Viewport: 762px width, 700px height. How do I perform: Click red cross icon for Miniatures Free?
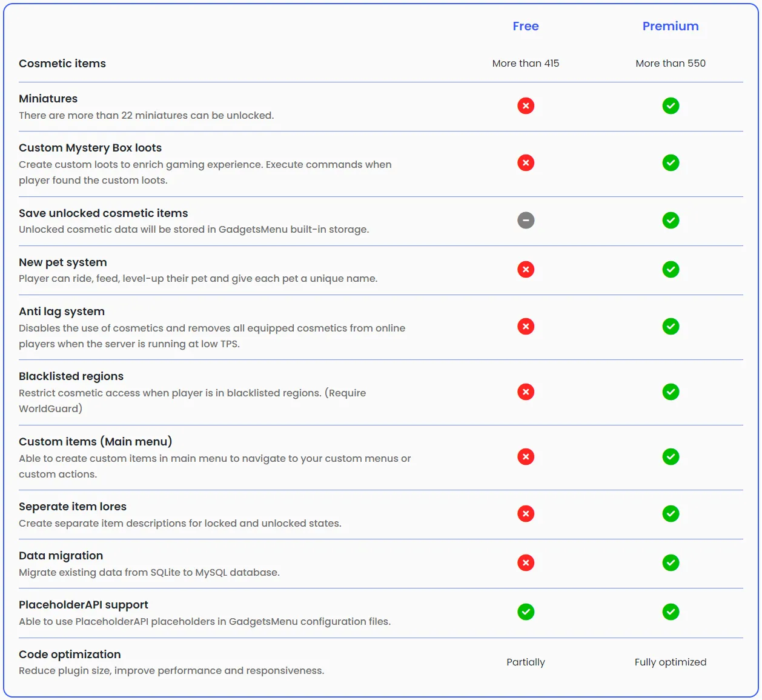click(525, 106)
